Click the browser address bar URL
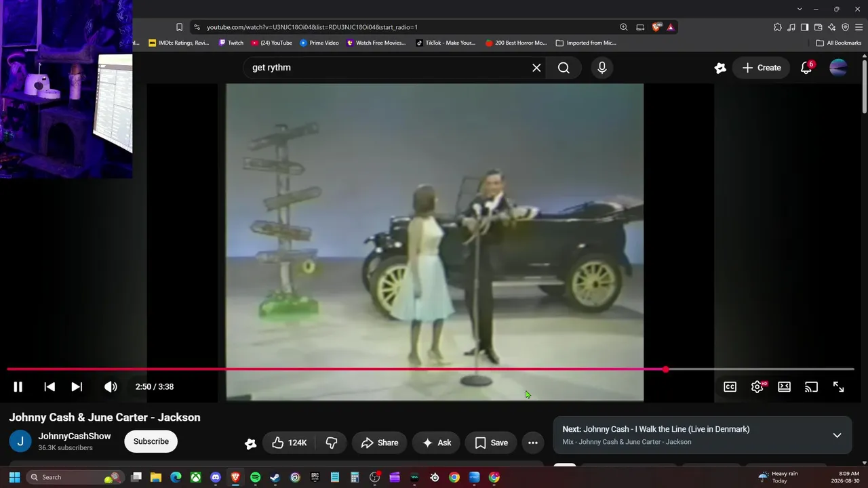 312,27
